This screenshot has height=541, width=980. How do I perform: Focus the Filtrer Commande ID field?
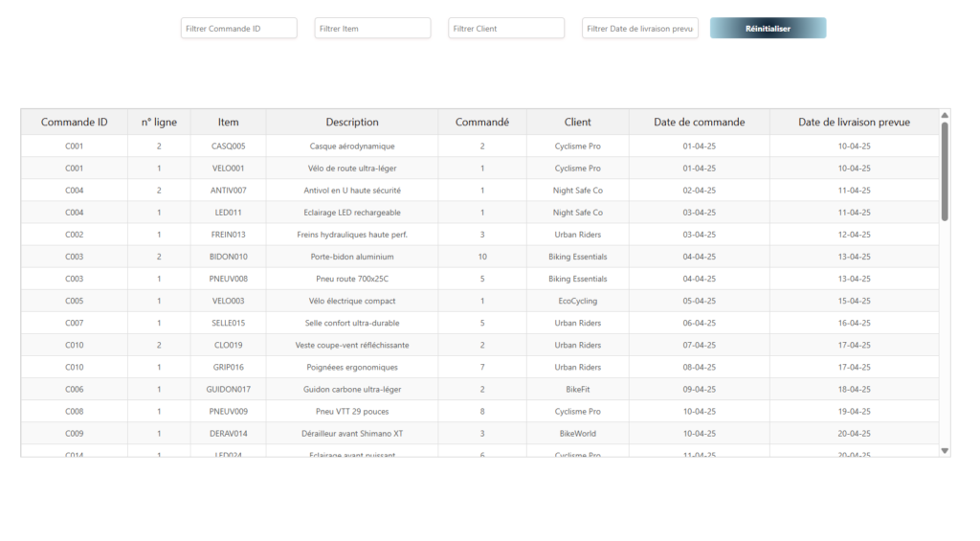[238, 29]
